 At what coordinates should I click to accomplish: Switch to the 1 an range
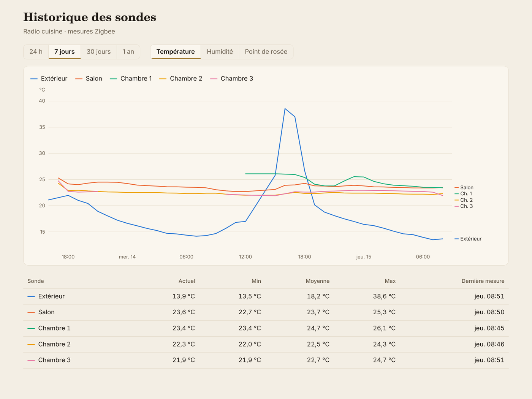pos(128,52)
